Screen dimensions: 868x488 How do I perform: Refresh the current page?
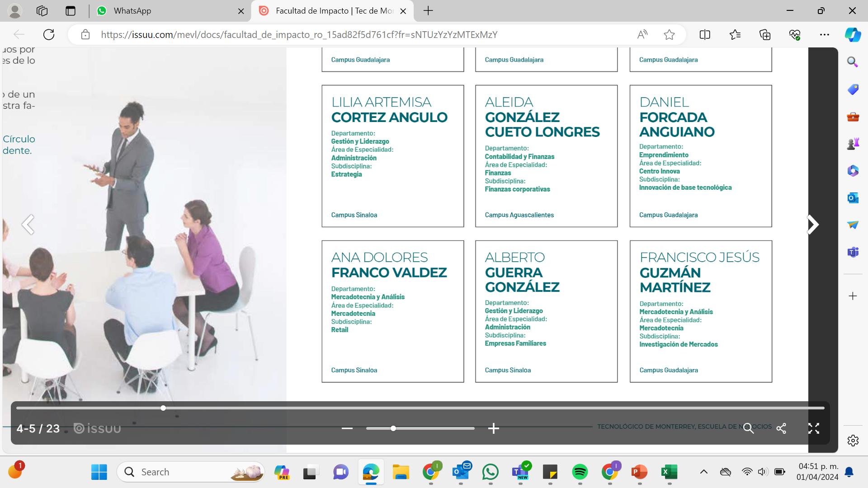49,35
